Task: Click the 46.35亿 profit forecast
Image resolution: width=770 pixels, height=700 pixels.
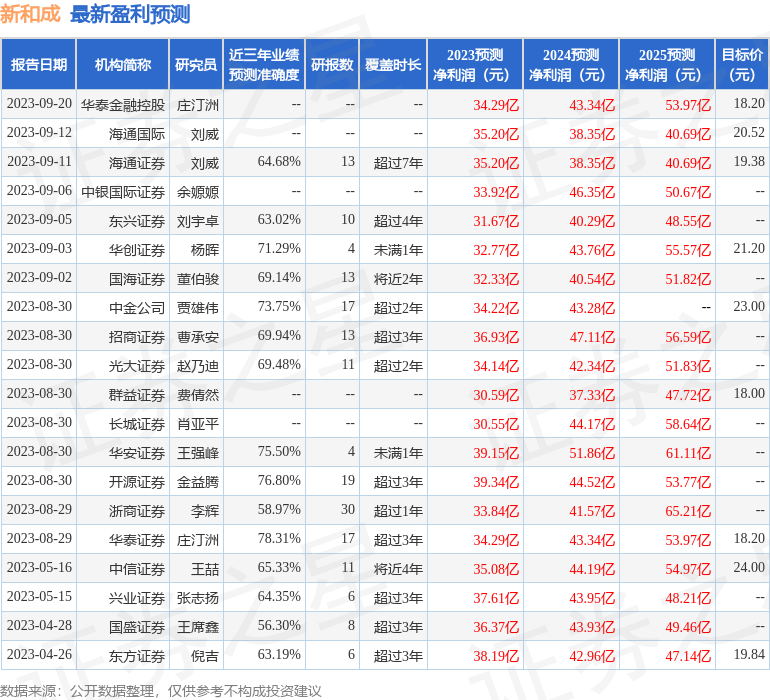Action: point(592,192)
